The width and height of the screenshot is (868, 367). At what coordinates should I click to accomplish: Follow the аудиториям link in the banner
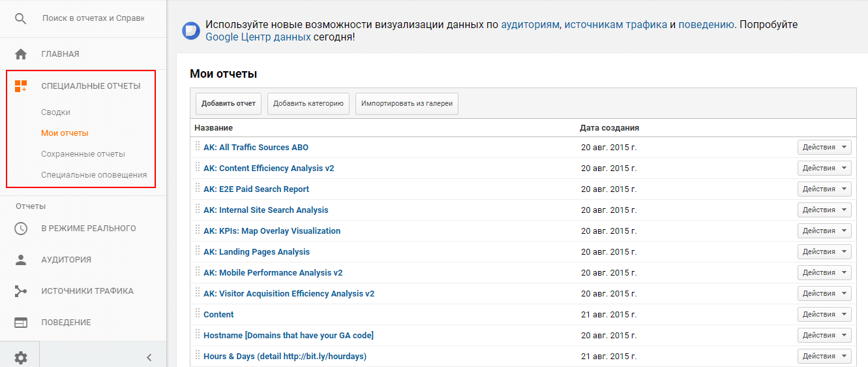click(530, 25)
